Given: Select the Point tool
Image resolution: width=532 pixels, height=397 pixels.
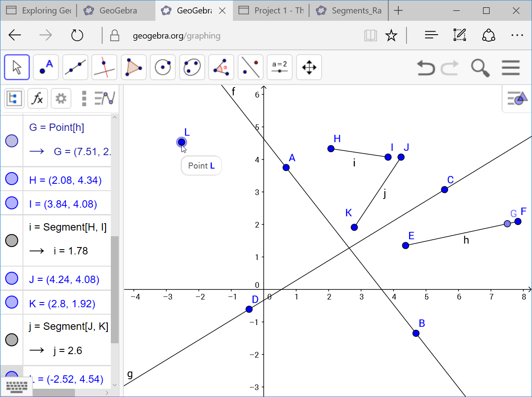Looking at the screenshot, I should (x=45, y=67).
